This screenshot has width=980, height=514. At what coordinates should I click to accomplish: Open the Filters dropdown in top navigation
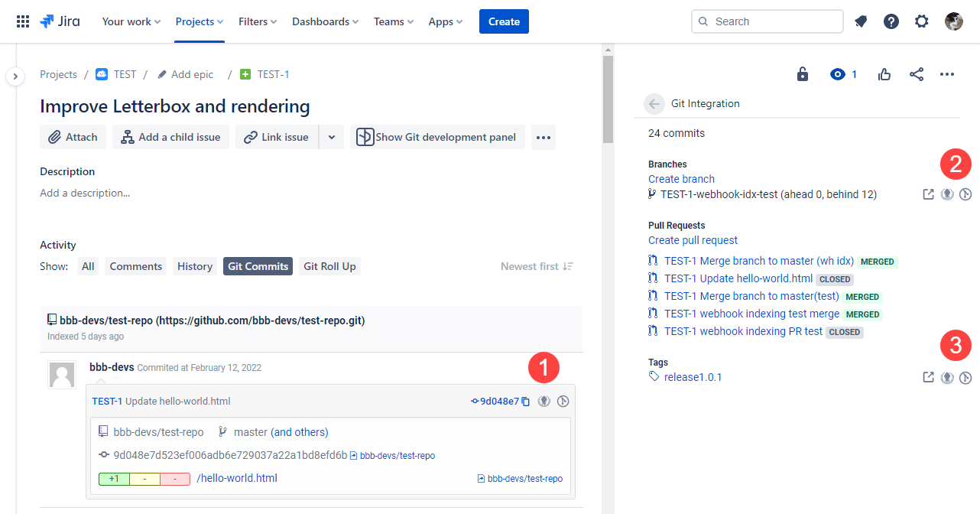click(x=258, y=21)
